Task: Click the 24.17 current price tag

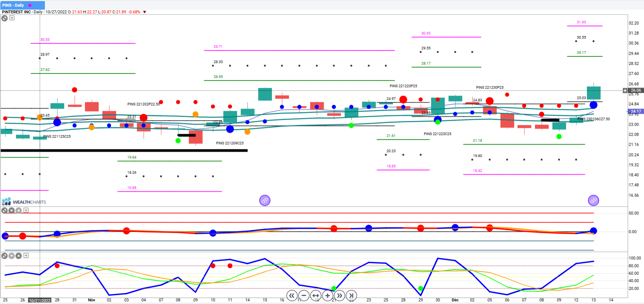Action: tap(636, 111)
